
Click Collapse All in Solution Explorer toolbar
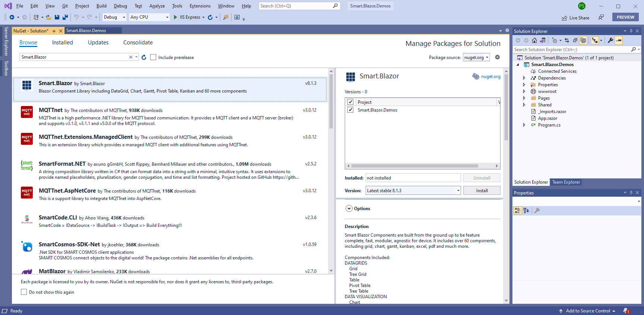click(x=575, y=40)
